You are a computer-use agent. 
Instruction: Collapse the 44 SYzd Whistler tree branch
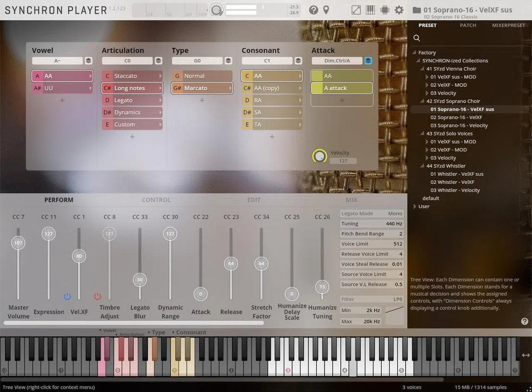click(422, 166)
